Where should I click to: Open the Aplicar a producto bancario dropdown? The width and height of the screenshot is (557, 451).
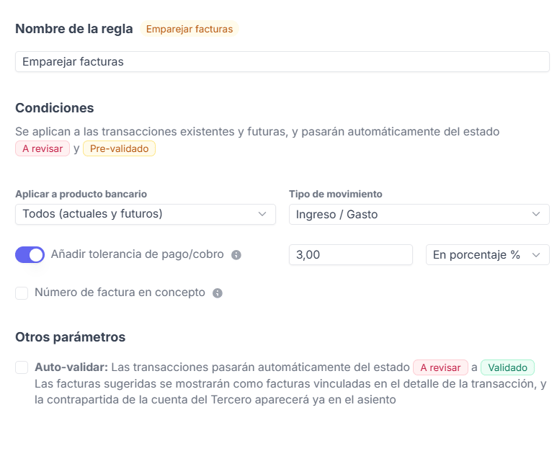pos(145,214)
